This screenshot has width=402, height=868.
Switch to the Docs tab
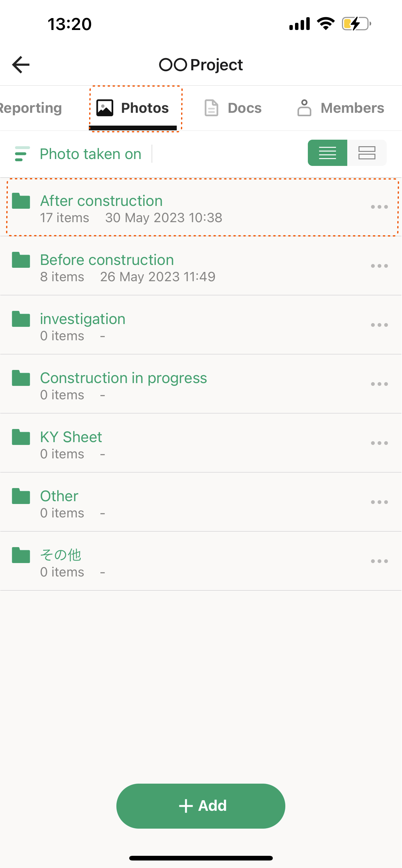233,108
